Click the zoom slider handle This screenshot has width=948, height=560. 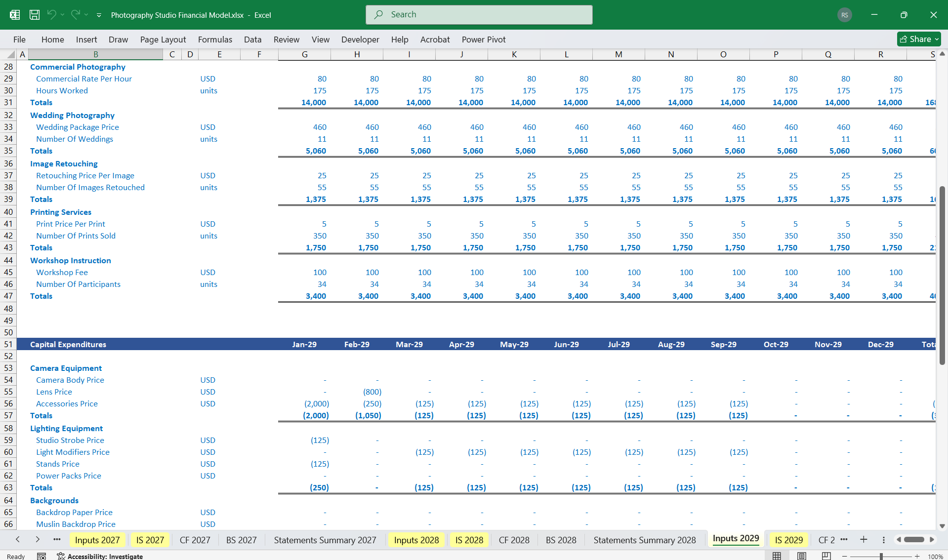[x=881, y=557]
